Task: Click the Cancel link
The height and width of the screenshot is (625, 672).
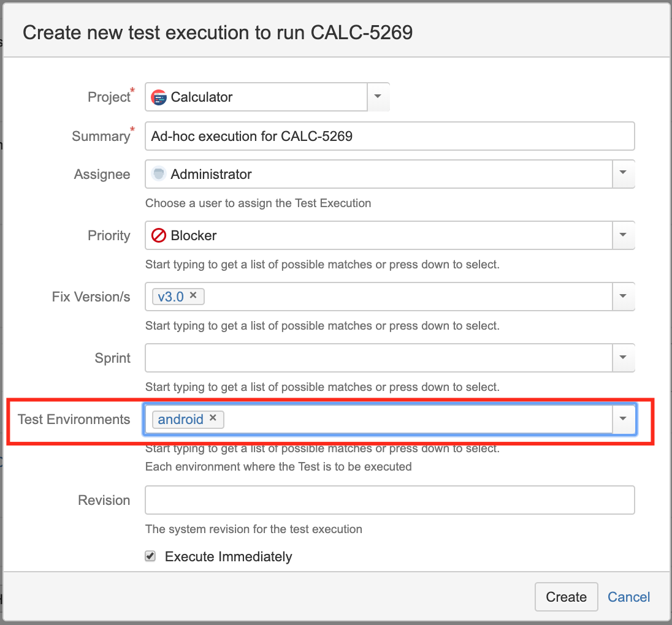Action: pyautogui.click(x=628, y=597)
